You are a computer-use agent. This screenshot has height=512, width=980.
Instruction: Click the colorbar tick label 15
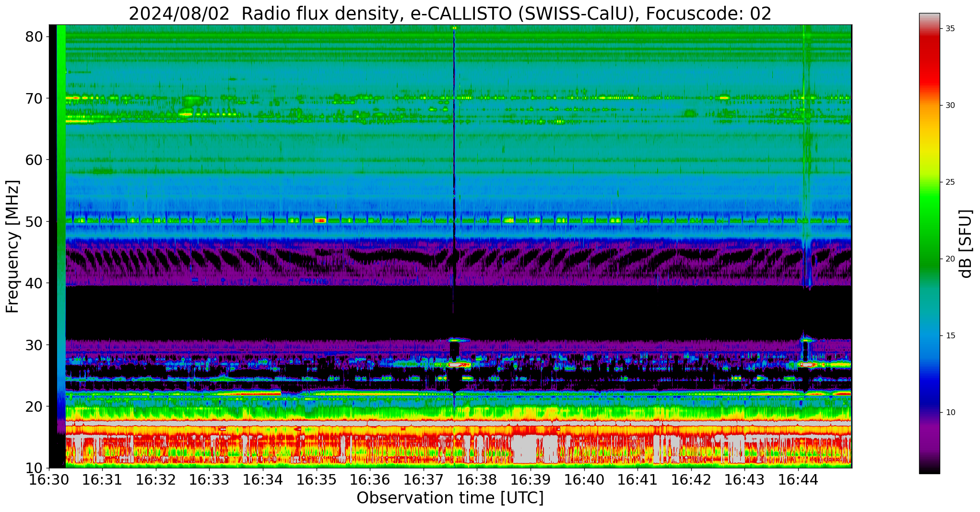pyautogui.click(x=950, y=336)
